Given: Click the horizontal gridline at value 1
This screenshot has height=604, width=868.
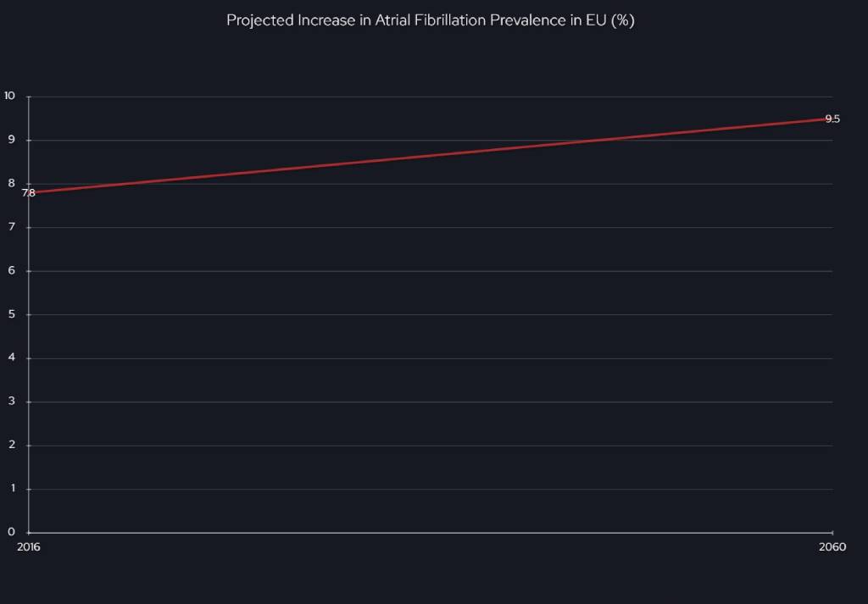Looking at the screenshot, I should (x=431, y=489).
